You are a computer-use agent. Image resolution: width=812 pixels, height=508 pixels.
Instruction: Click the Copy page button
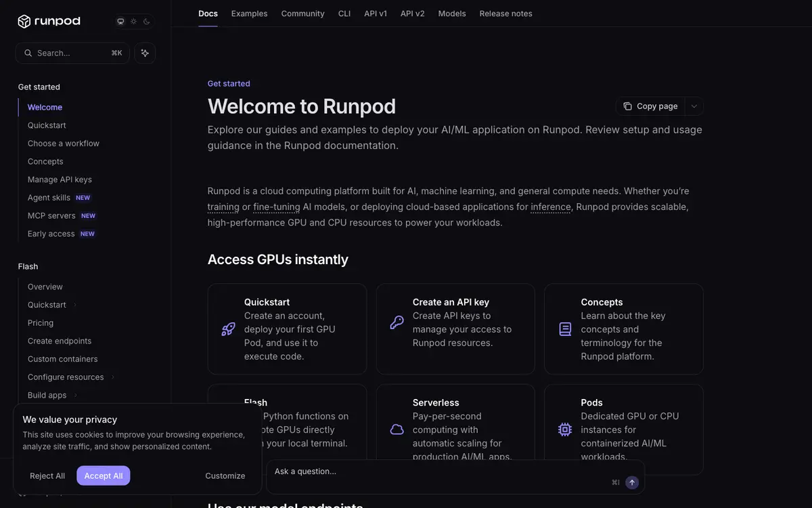click(650, 106)
